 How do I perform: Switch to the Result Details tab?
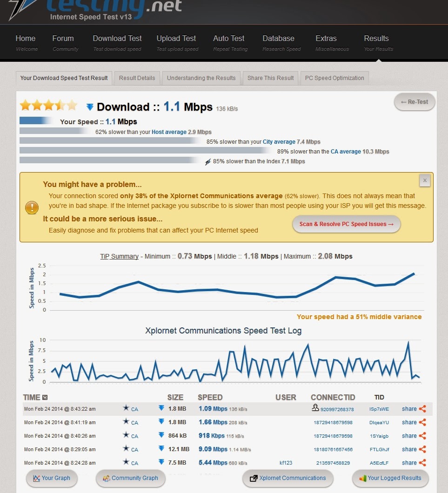(137, 78)
